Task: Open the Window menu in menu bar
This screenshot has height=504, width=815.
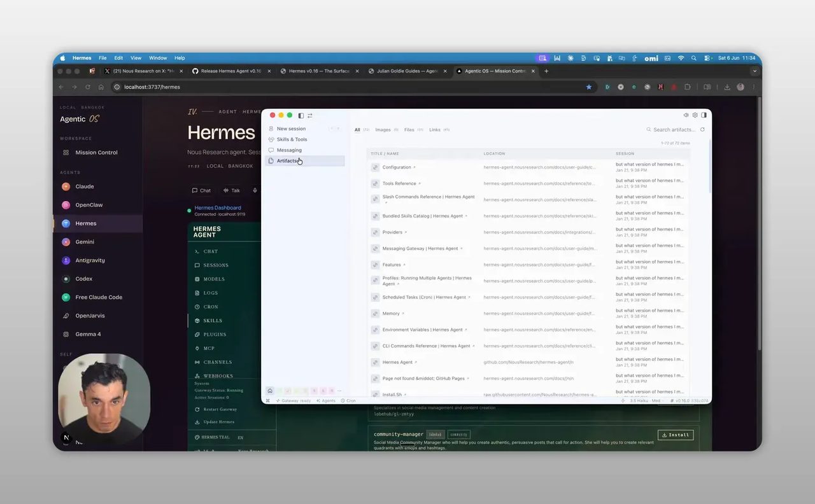Action: (158, 58)
